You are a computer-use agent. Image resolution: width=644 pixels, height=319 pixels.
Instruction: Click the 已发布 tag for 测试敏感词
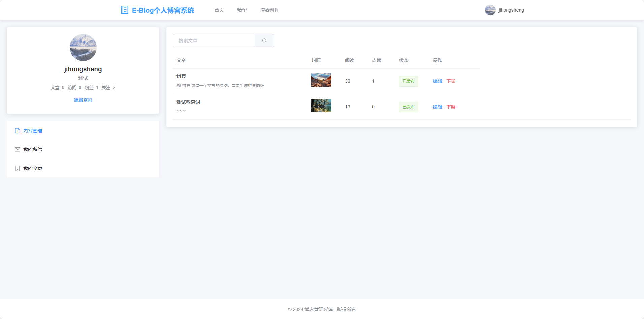click(x=409, y=107)
